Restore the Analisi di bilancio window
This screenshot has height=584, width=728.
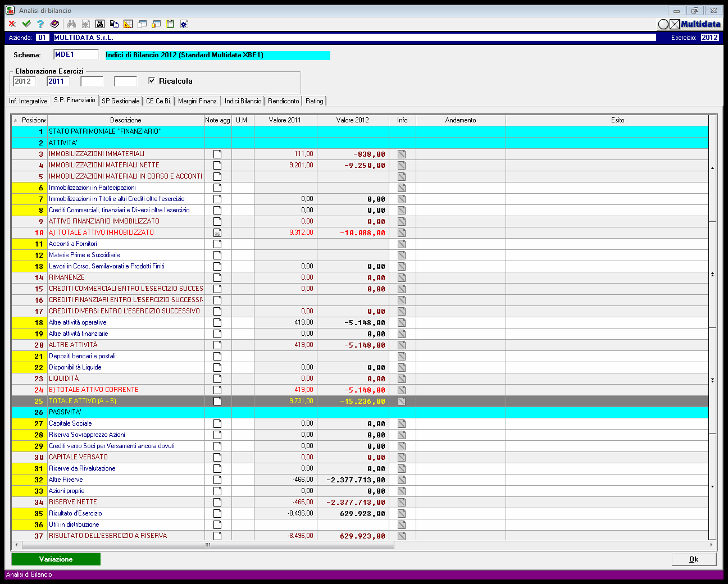pos(695,11)
